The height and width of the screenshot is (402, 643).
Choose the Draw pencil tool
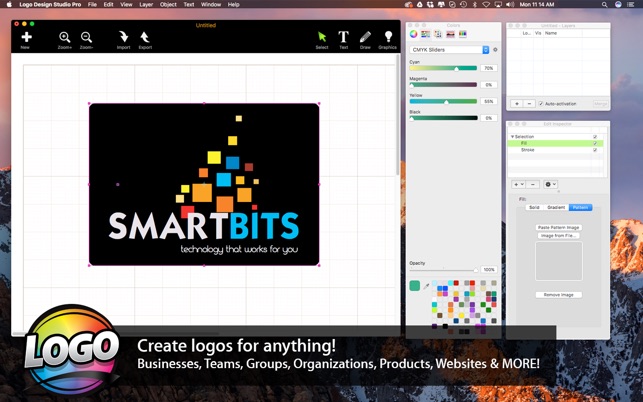click(365, 37)
